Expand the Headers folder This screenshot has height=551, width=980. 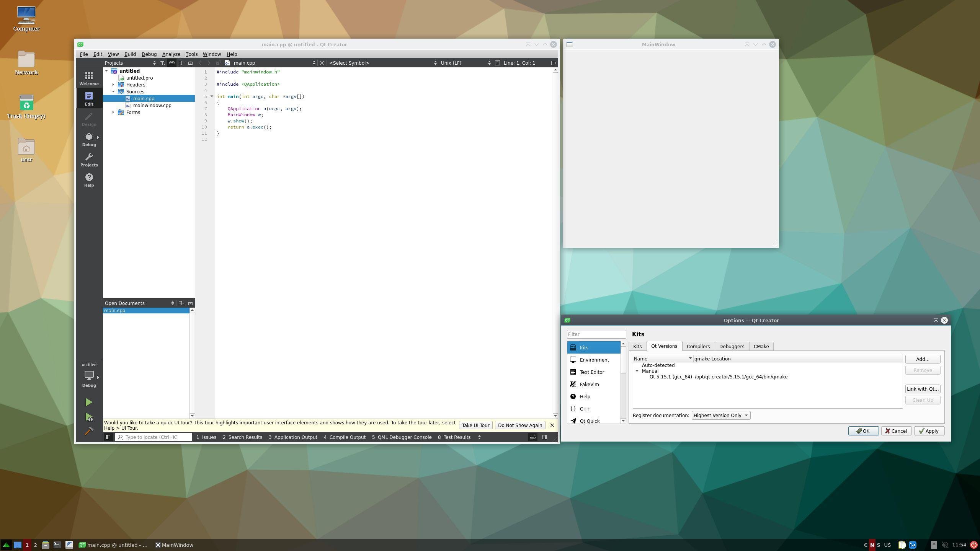pyautogui.click(x=113, y=85)
